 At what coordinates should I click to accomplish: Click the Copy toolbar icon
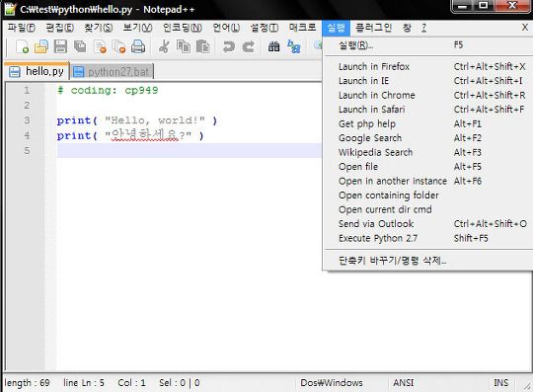tap(184, 46)
